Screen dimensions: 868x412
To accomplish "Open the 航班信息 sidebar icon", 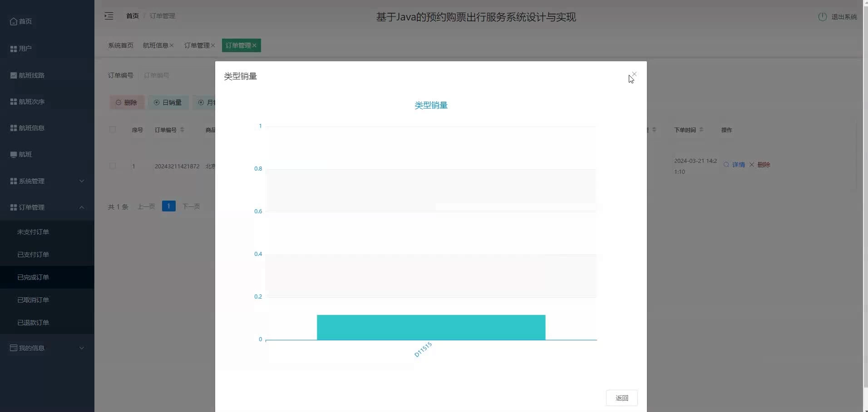I will pos(14,128).
